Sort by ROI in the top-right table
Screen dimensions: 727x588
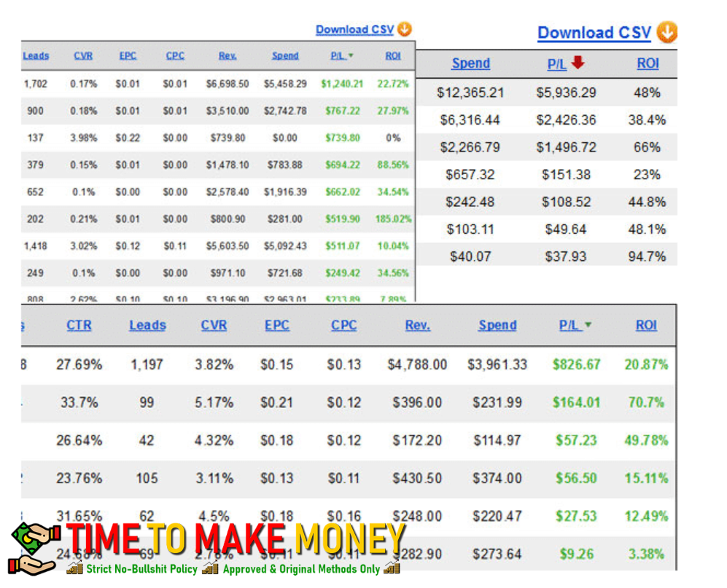648,63
